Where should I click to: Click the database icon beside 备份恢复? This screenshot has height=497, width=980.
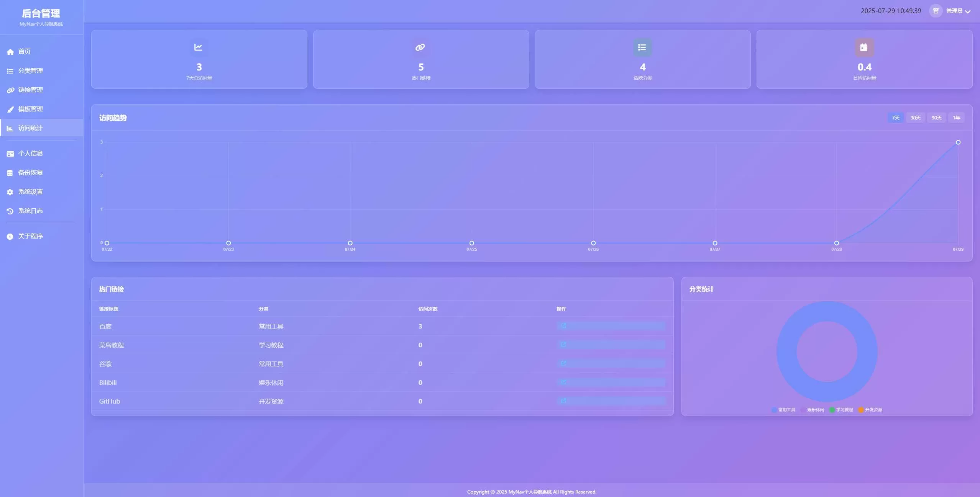[x=10, y=173]
